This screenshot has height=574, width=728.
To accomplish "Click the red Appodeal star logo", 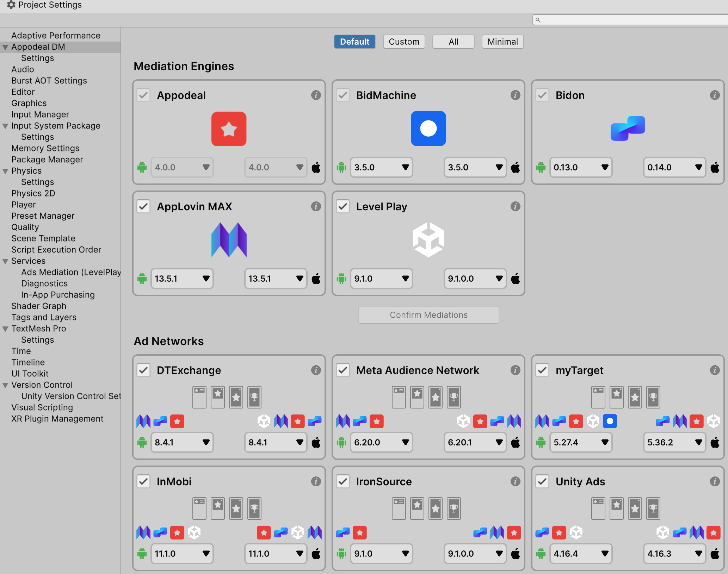I will pyautogui.click(x=229, y=129).
